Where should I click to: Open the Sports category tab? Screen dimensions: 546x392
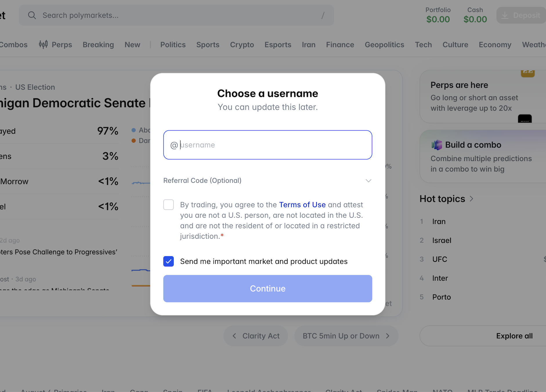click(x=208, y=45)
